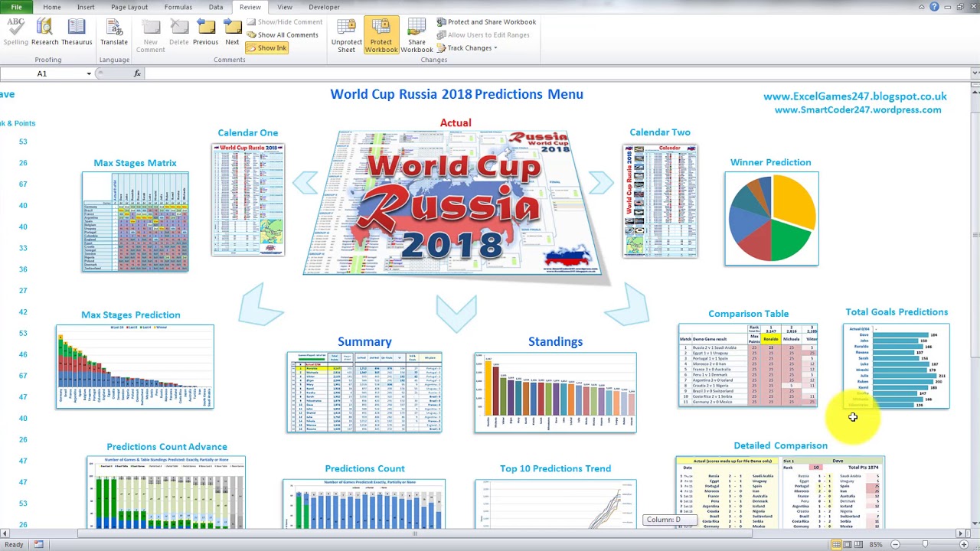Viewport: 980px width, 551px height.
Task: Open the Standings chart thumbnail
Action: pyautogui.click(x=555, y=393)
